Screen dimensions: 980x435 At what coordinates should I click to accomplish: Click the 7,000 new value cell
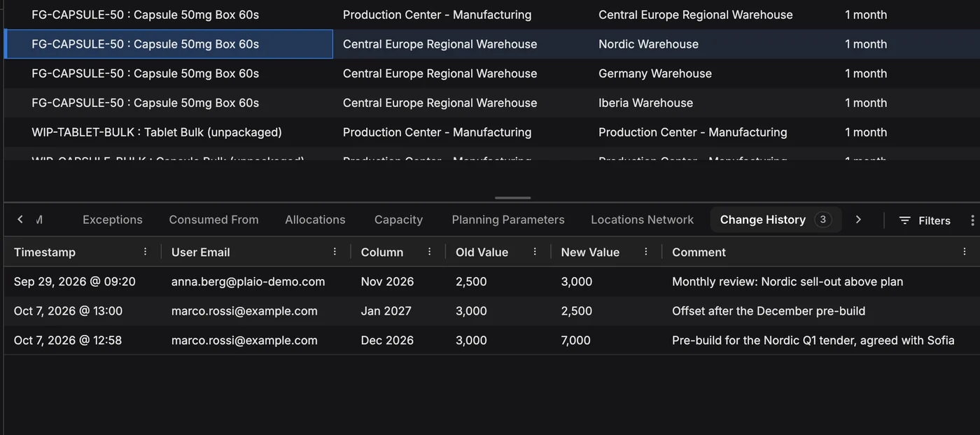(x=576, y=341)
